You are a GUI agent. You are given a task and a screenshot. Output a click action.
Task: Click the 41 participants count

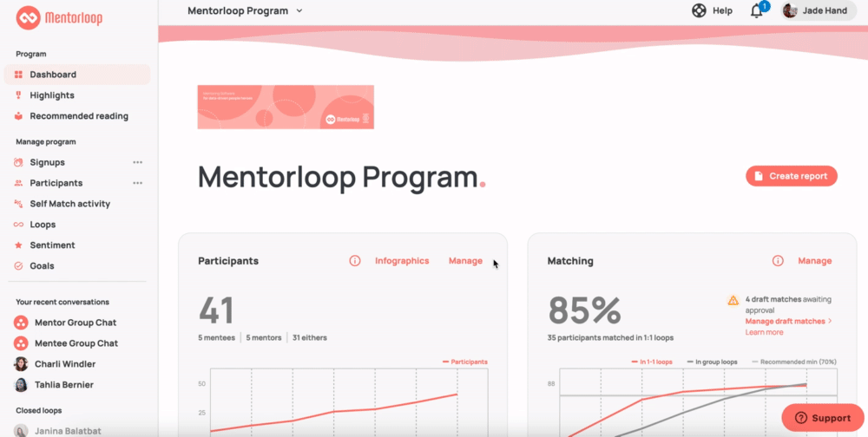pyautogui.click(x=216, y=310)
